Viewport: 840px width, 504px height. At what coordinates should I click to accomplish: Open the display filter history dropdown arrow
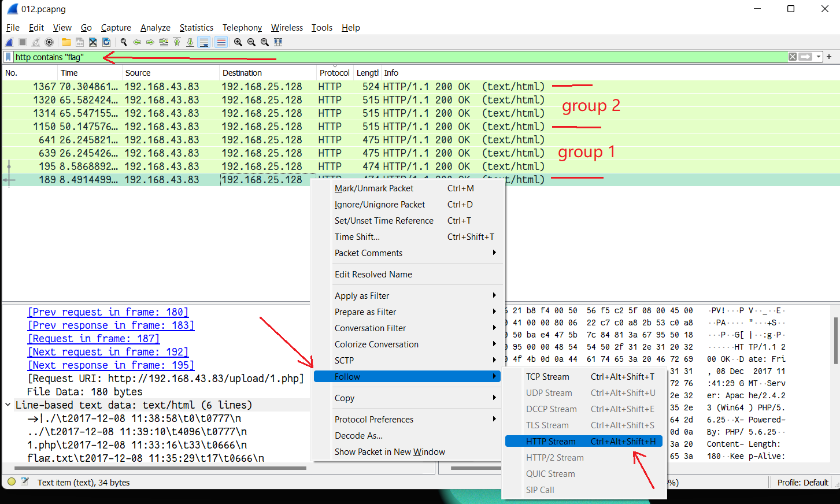point(819,57)
